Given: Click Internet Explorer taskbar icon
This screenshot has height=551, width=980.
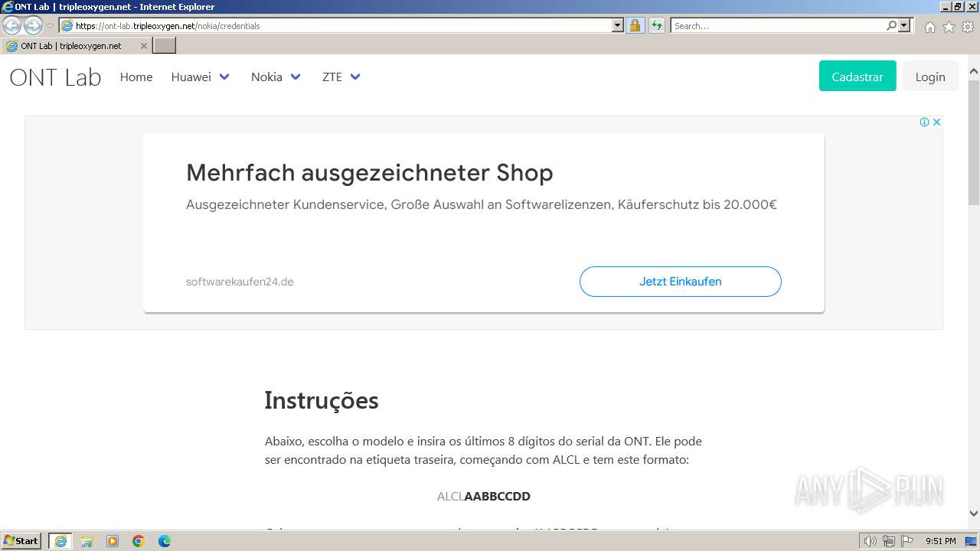Looking at the screenshot, I should pos(60,541).
